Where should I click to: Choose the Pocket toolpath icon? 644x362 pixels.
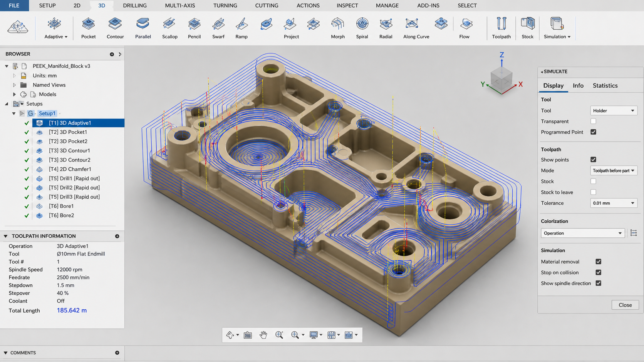tap(88, 24)
